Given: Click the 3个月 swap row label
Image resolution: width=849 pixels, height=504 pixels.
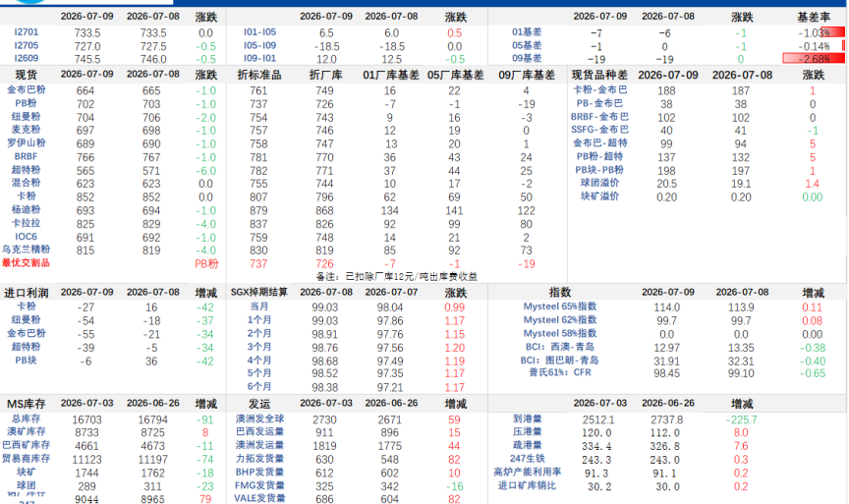Looking at the screenshot, I should pos(259,347).
